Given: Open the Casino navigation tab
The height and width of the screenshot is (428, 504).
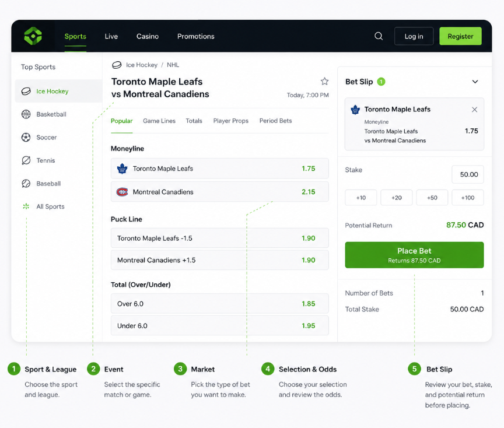Looking at the screenshot, I should point(148,36).
